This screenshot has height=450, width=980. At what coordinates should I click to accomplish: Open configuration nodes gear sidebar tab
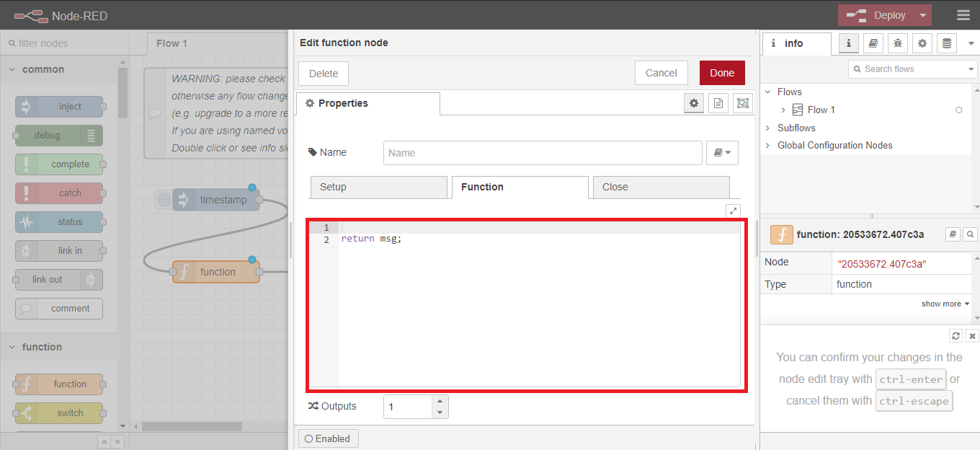pos(922,43)
